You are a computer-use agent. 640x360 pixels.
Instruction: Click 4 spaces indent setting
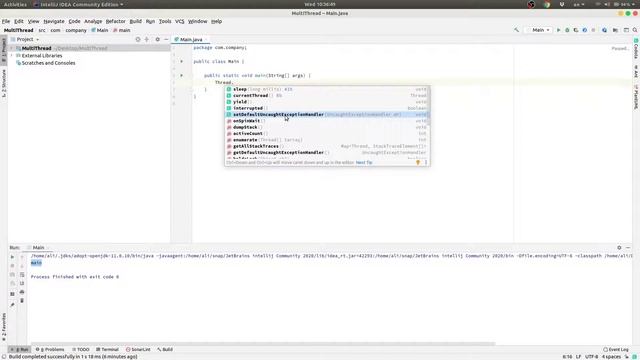(611, 357)
